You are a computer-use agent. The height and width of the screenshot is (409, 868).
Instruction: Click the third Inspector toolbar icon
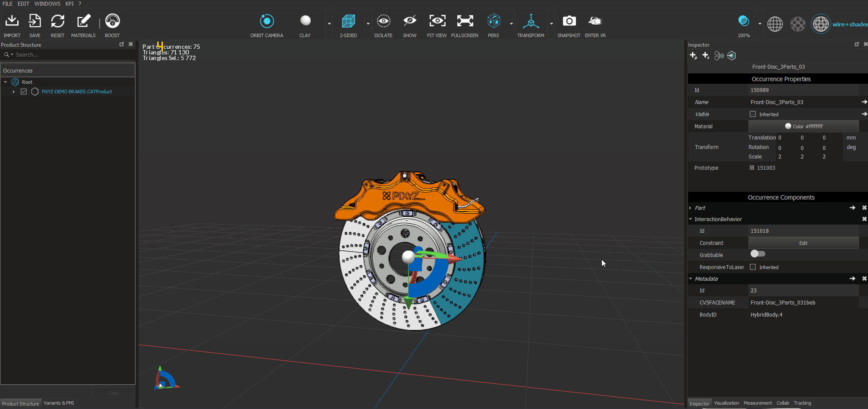(719, 56)
